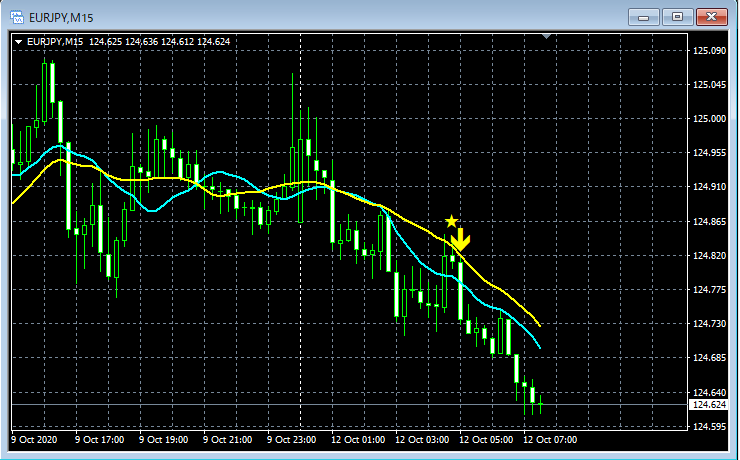Click the yellow down arrow sell signal
Viewport: 740px width, 460px height.
tap(460, 240)
